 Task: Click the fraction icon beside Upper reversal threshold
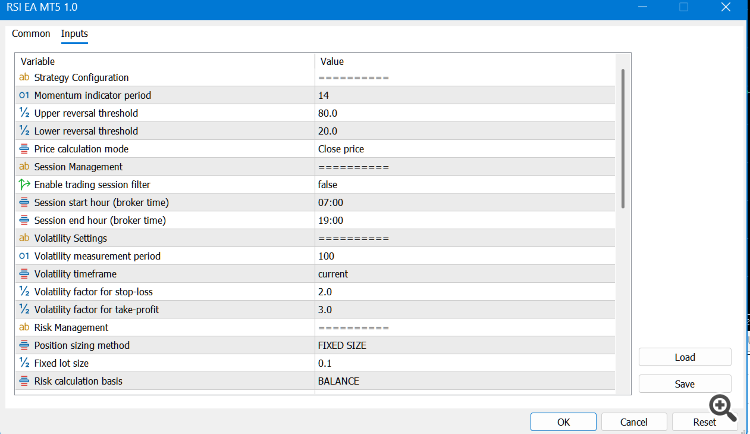point(24,113)
